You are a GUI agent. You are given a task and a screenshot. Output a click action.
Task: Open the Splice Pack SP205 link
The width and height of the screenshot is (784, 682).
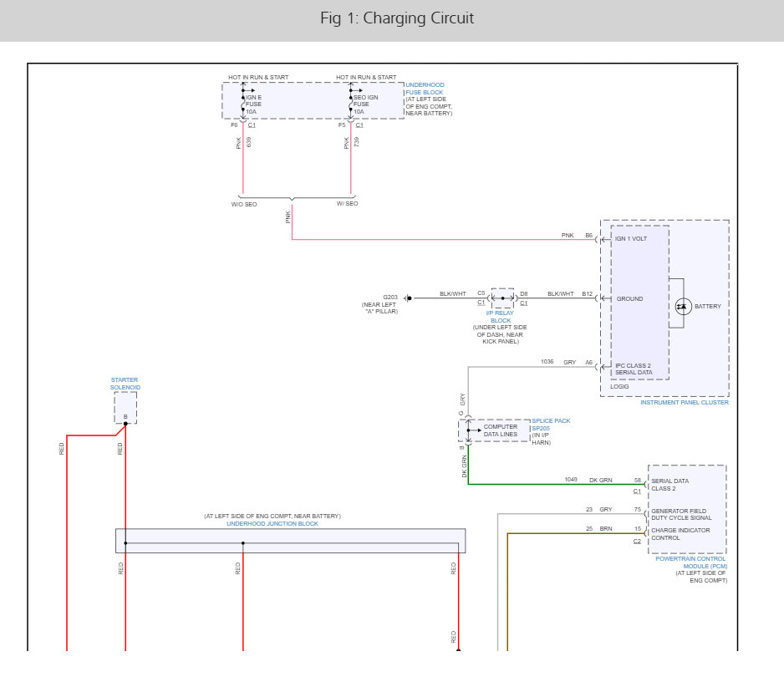[551, 425]
